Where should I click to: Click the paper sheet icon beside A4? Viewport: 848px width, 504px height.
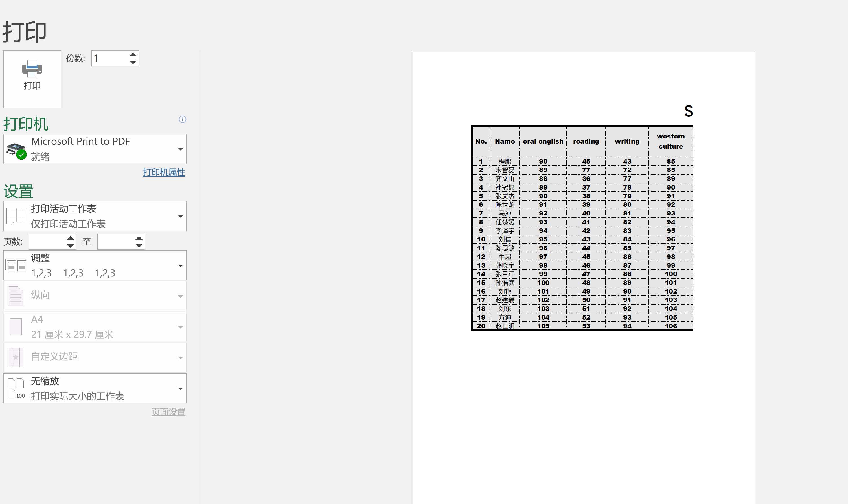pyautogui.click(x=16, y=327)
